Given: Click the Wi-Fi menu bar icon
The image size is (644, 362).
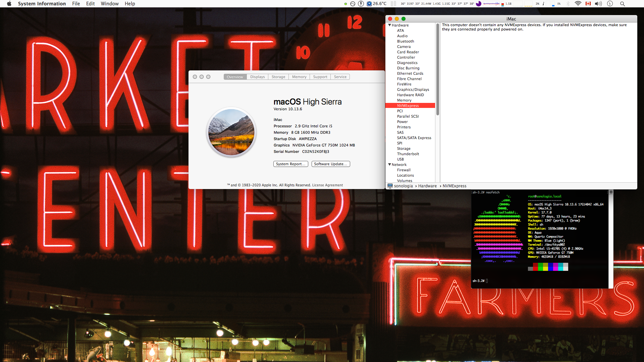Looking at the screenshot, I should [x=578, y=4].
